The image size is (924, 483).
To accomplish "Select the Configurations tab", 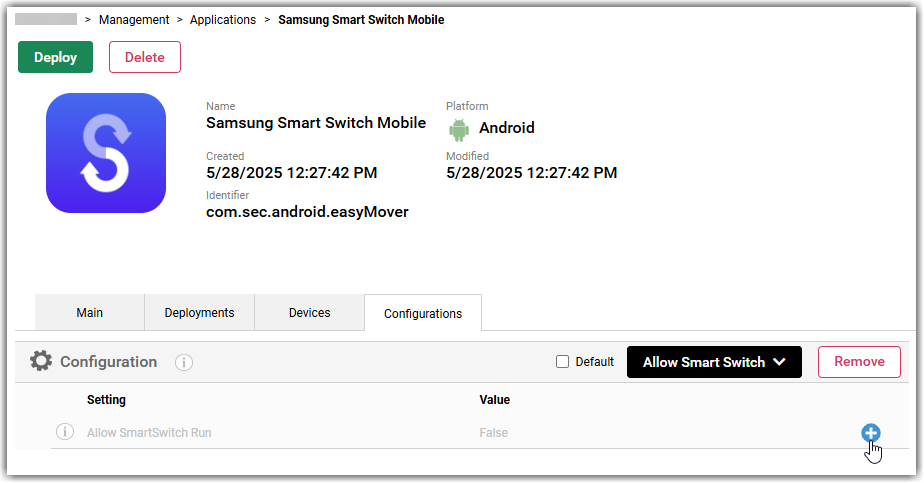I will [x=423, y=313].
